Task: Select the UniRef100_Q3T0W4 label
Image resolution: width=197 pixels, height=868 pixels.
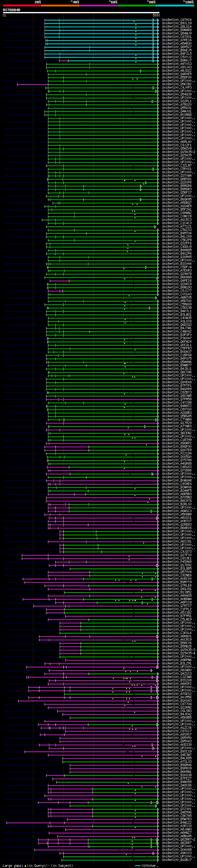Action: pos(177,176)
